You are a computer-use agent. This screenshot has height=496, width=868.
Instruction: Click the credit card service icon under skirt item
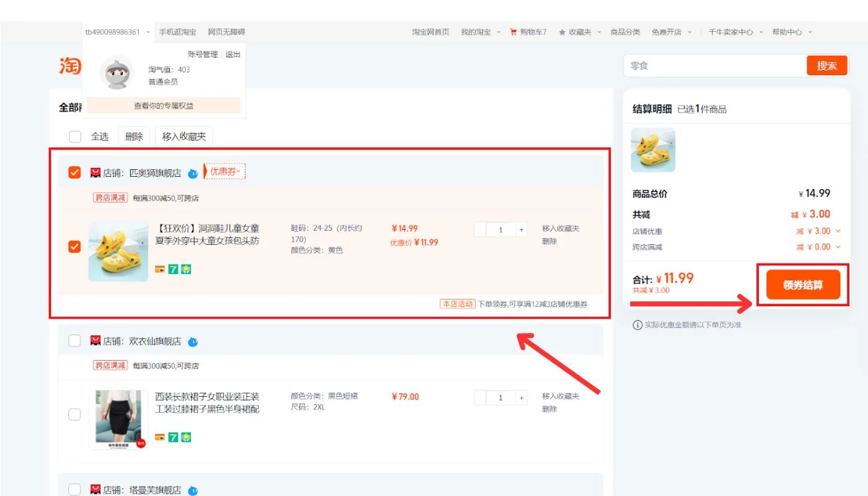click(x=160, y=437)
